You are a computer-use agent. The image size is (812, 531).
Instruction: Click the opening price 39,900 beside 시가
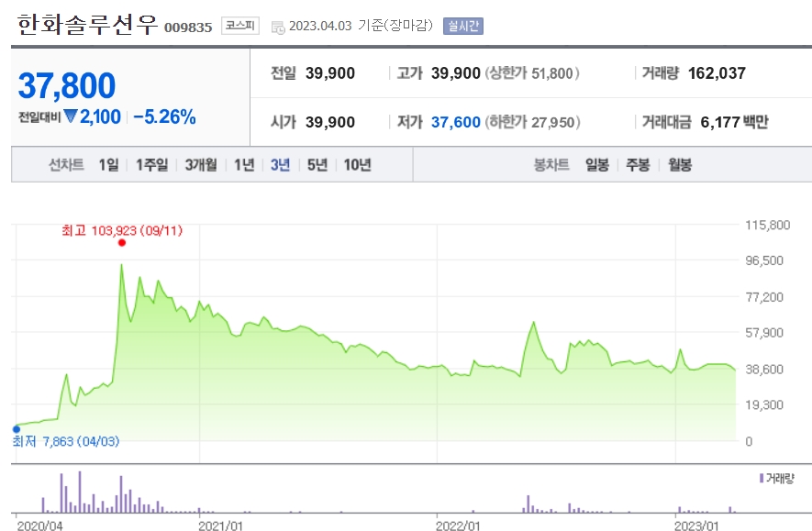(330, 122)
